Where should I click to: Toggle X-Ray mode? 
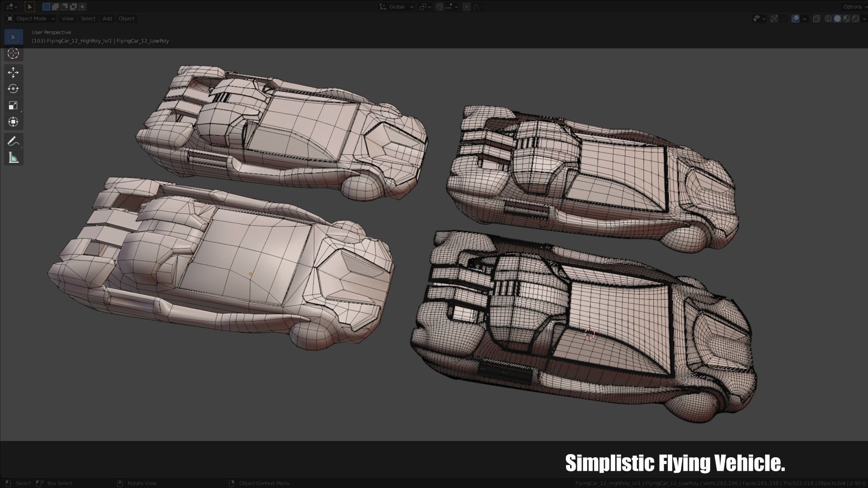point(816,19)
